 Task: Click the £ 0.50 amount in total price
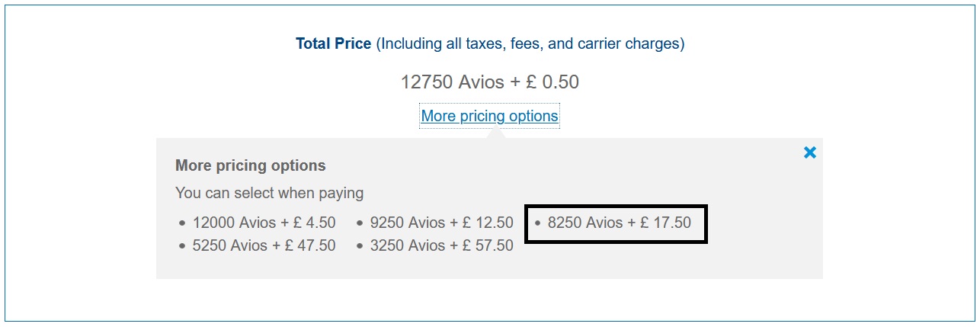tap(552, 82)
